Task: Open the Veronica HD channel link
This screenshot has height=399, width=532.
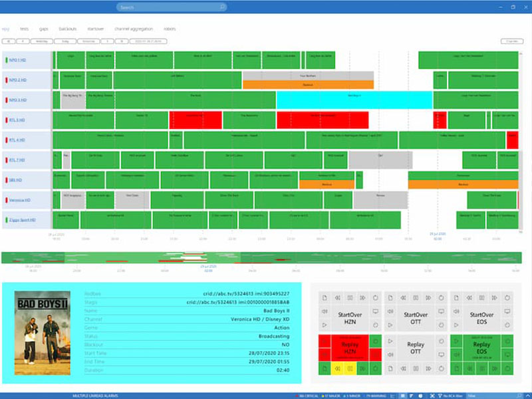Action: point(20,200)
